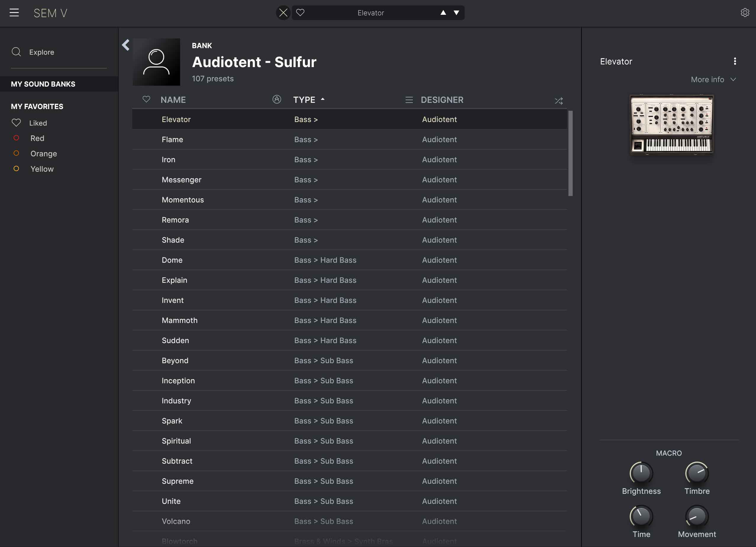Adjust the Brightness macro knob

point(641,473)
